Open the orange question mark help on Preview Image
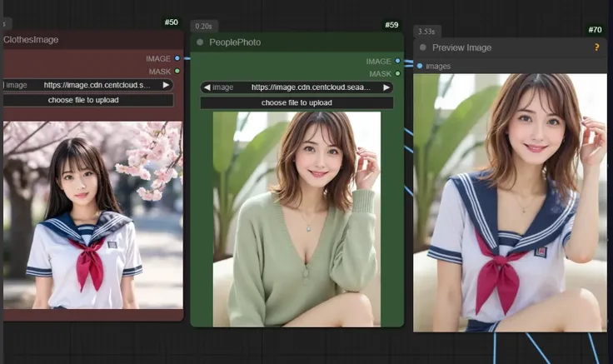The image size is (613, 364). coord(596,48)
